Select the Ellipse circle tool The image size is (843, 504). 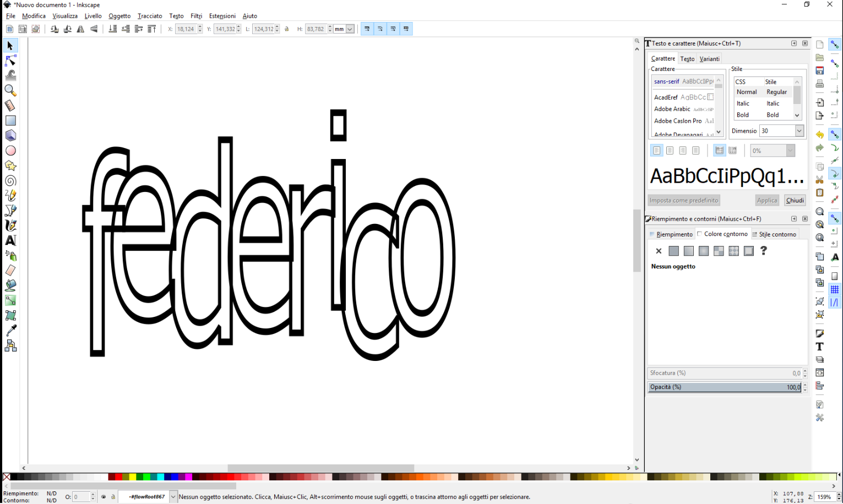coord(10,150)
